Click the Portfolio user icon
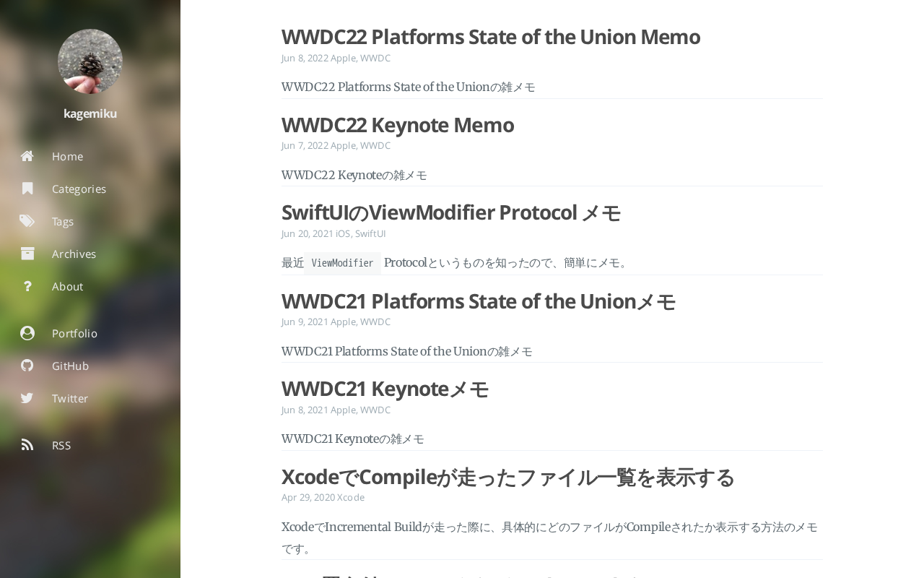 (x=27, y=333)
